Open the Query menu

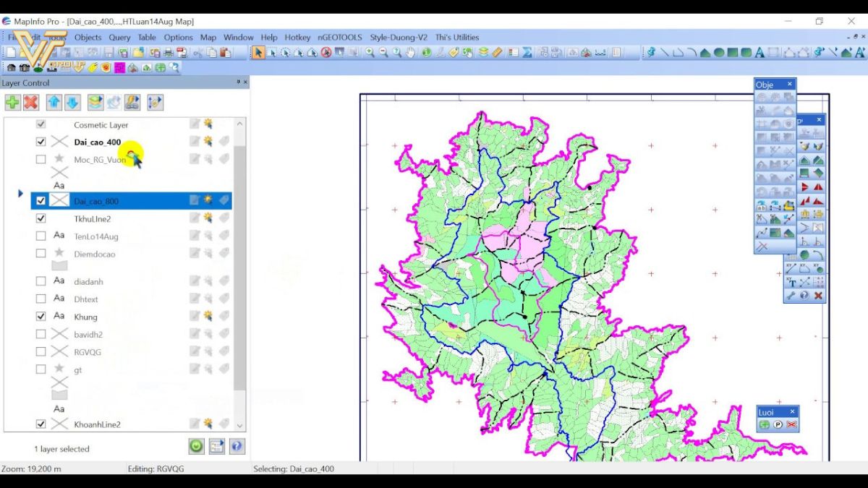(119, 37)
